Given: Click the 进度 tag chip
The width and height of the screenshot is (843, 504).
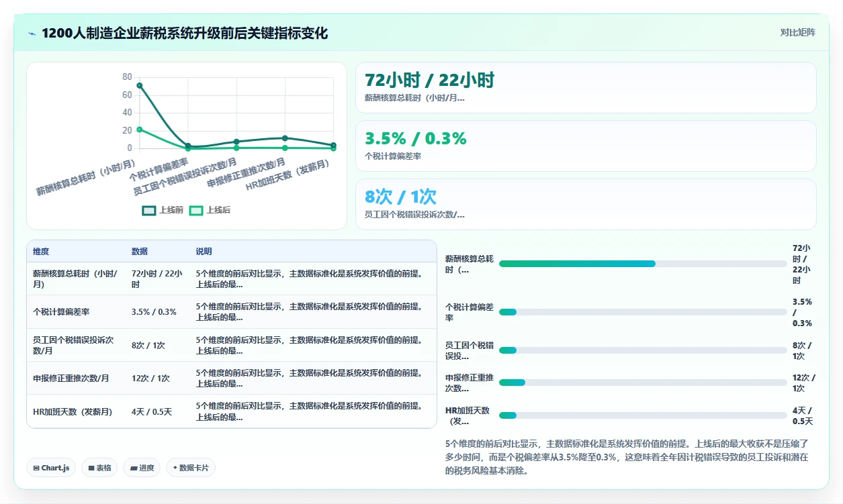Looking at the screenshot, I should 142,468.
